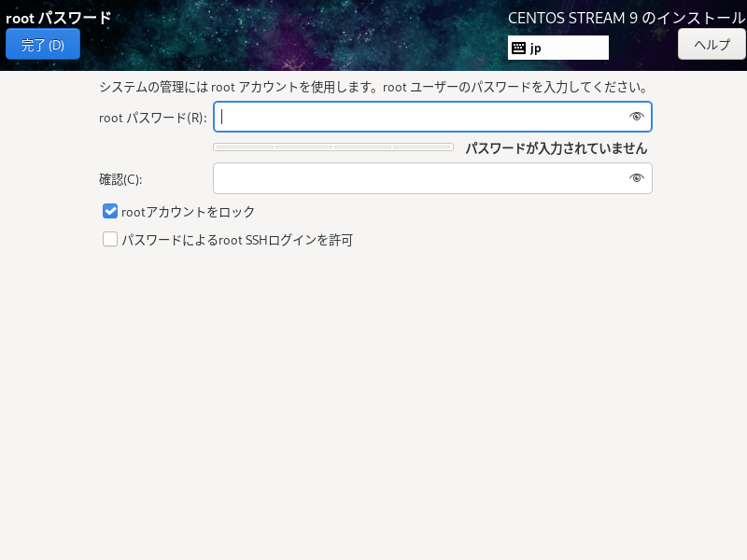Click the パスワードが入力されていません status text
The width and height of the screenshot is (747, 560).
pos(556,148)
